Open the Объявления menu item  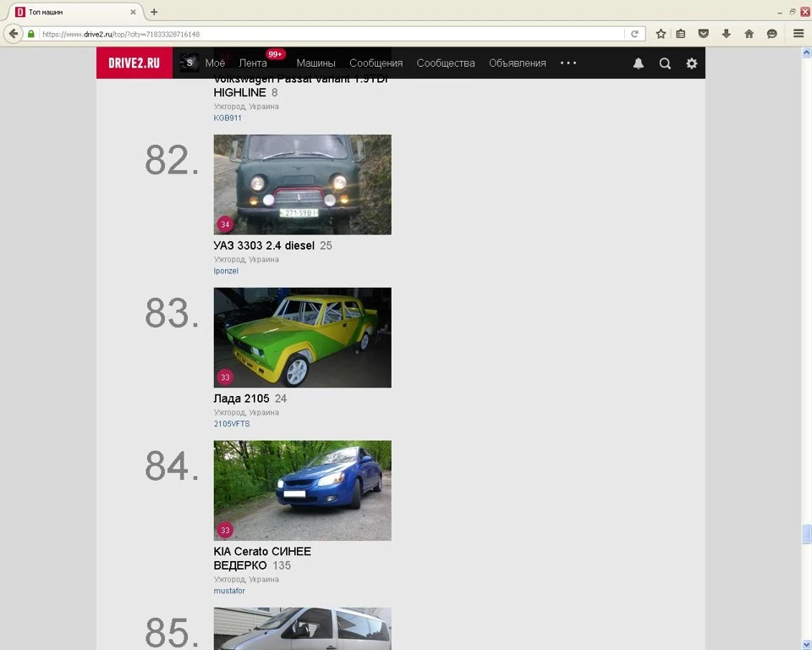(x=518, y=63)
